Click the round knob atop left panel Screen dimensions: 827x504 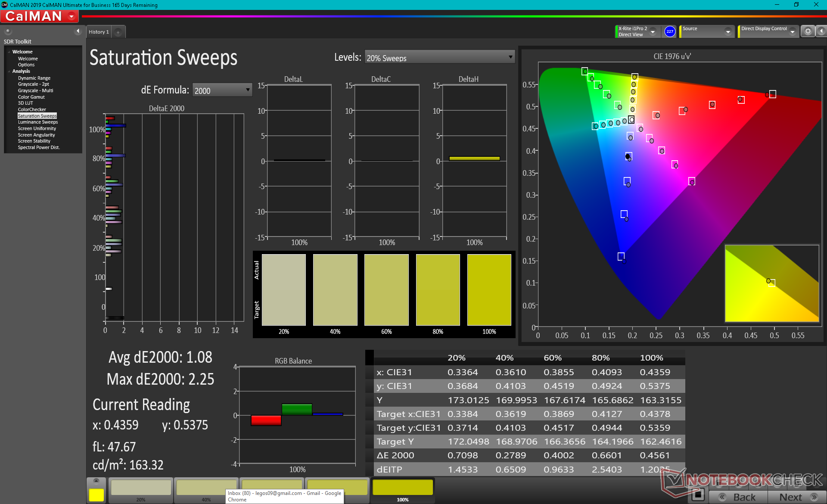(x=8, y=31)
